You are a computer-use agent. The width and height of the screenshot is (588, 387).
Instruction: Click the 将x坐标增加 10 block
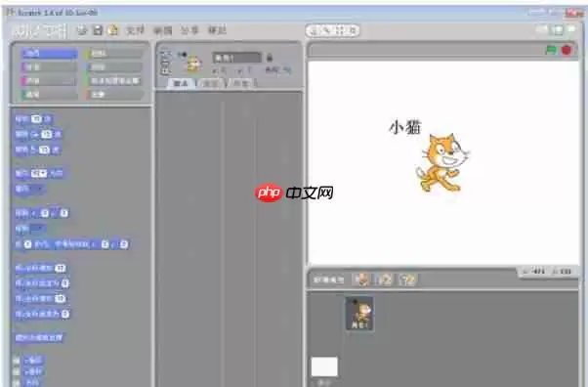tap(40, 268)
